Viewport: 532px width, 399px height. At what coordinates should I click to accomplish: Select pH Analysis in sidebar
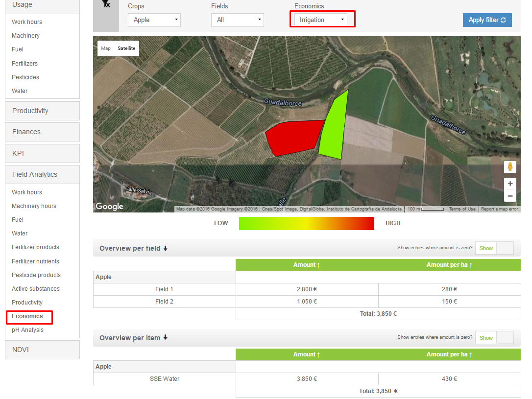27,330
